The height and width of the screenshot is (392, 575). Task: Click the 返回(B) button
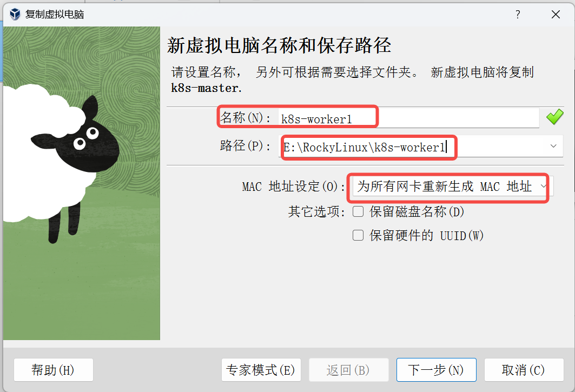[x=348, y=370]
